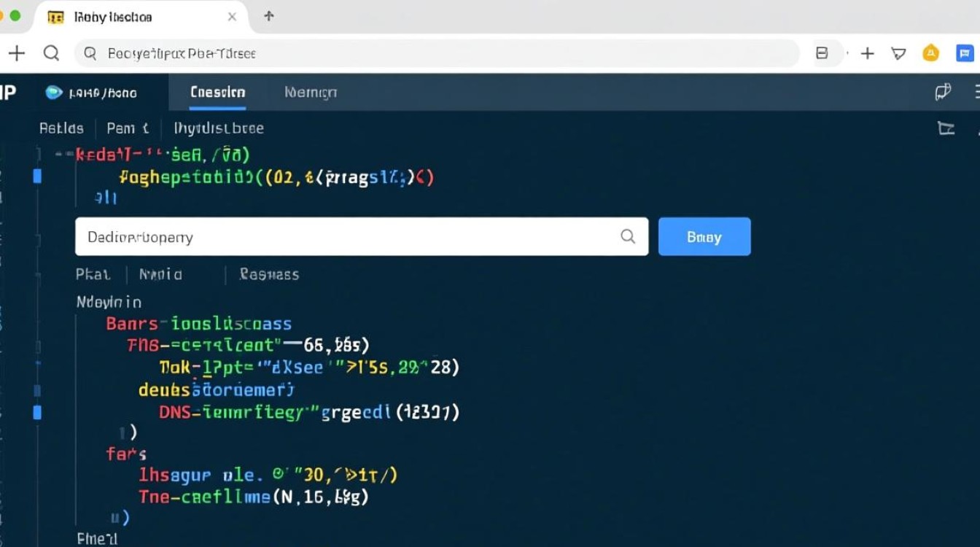Click the downward triangle icon in browser toolbar
The width and height of the screenshot is (980, 547).
898,53
